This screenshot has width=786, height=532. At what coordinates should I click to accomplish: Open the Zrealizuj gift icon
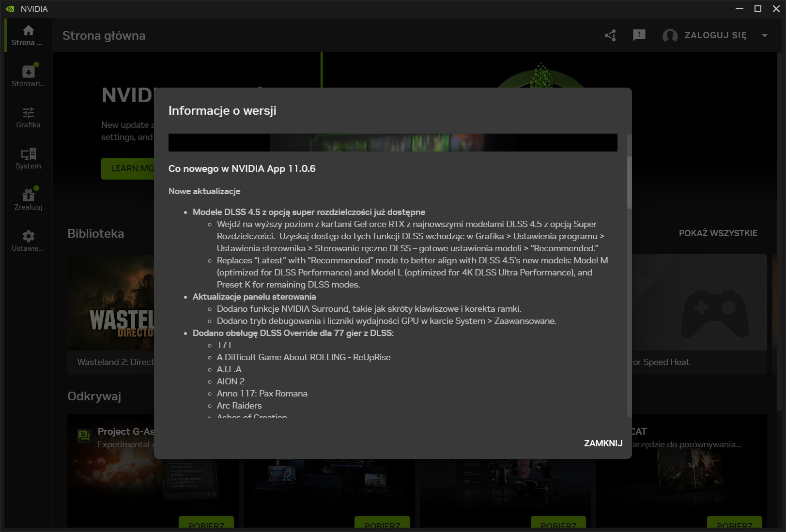tap(28, 196)
